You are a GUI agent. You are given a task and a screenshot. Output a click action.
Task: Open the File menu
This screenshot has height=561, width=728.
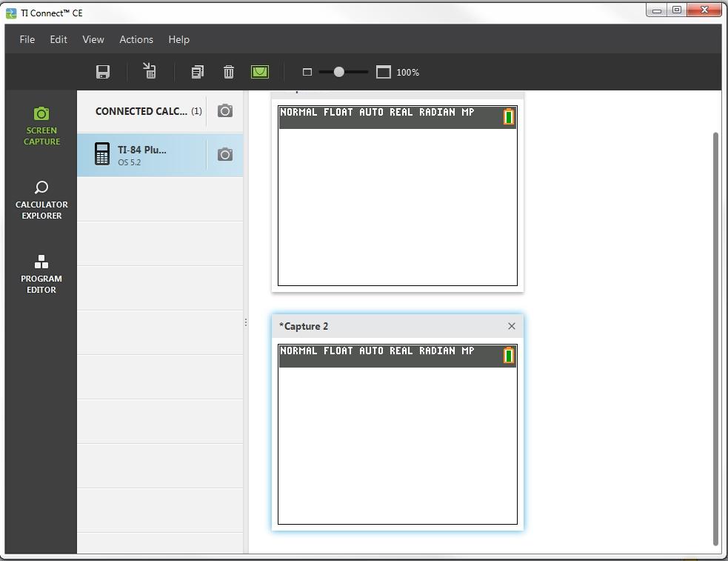pyautogui.click(x=27, y=39)
